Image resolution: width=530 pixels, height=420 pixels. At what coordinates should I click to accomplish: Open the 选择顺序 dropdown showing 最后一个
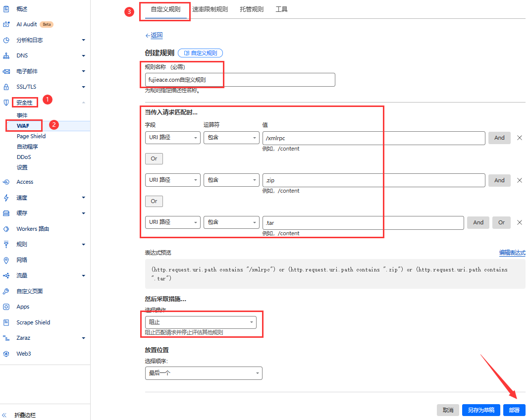204,373
